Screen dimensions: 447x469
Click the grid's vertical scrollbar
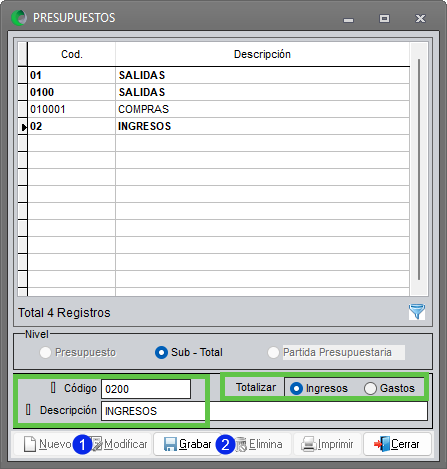click(419, 169)
